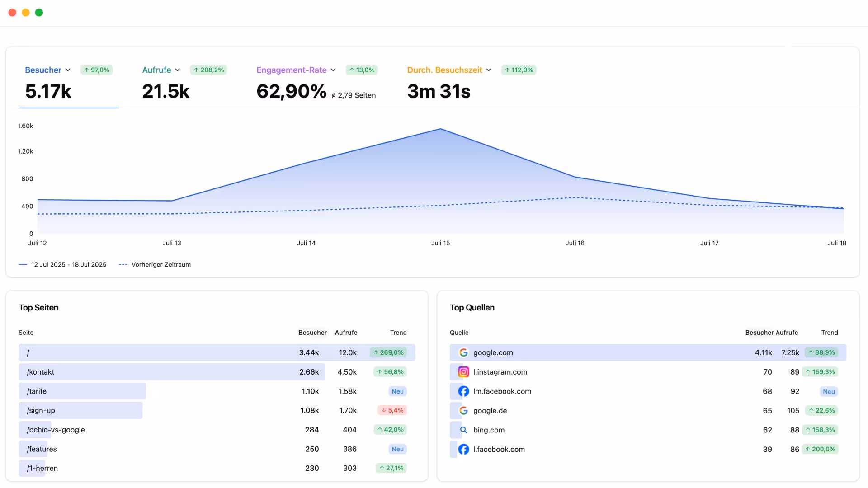The height and width of the screenshot is (488, 868).
Task: Click the Juli 15 peak on the chart
Action: click(441, 129)
